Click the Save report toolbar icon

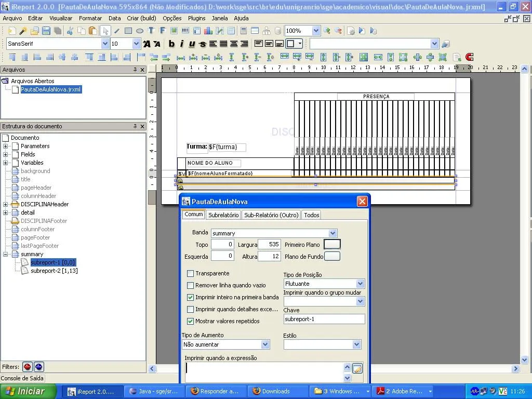pos(46,31)
